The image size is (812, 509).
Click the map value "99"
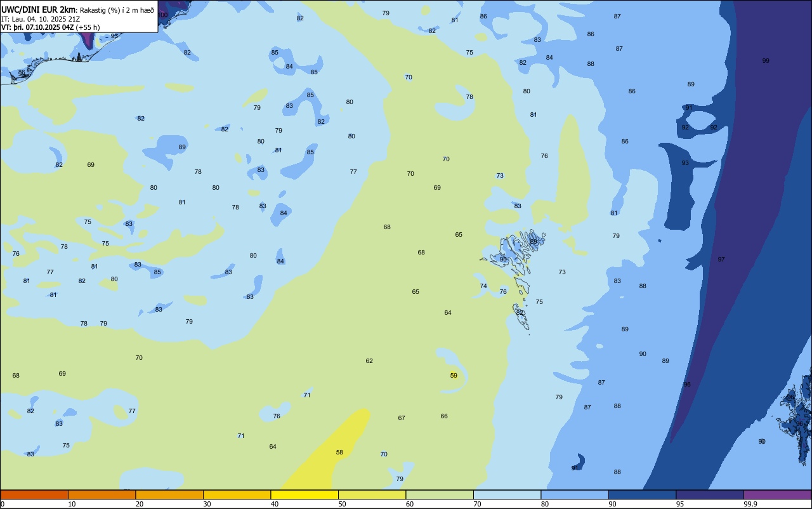click(766, 60)
